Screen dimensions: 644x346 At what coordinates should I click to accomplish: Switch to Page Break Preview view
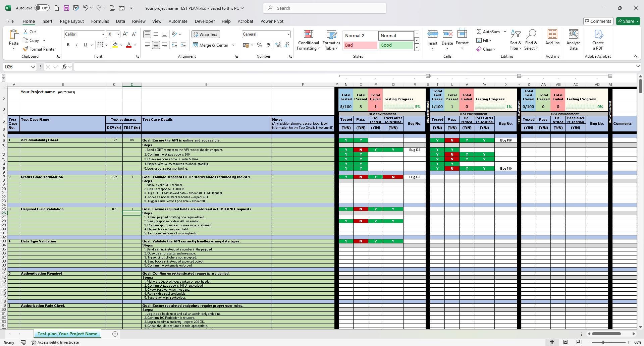coord(579,342)
